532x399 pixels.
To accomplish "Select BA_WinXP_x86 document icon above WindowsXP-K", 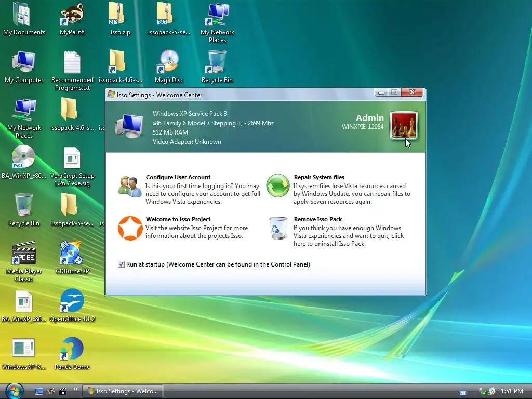I will pos(24,305).
